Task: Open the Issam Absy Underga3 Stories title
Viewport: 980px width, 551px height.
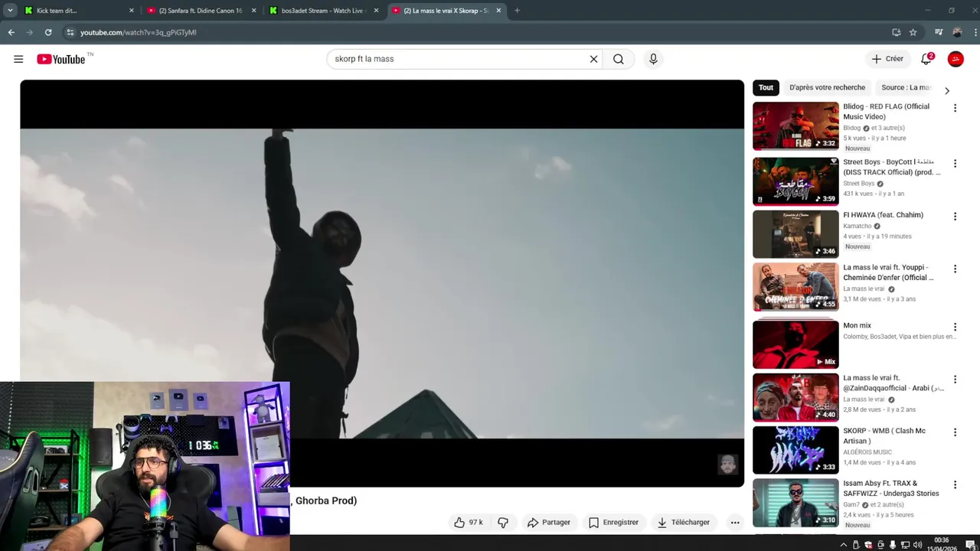Action: tap(890, 488)
